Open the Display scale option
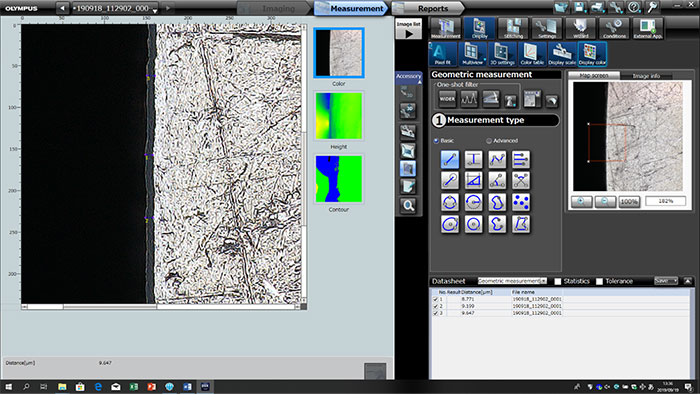The height and width of the screenshot is (394, 700). pos(562,54)
